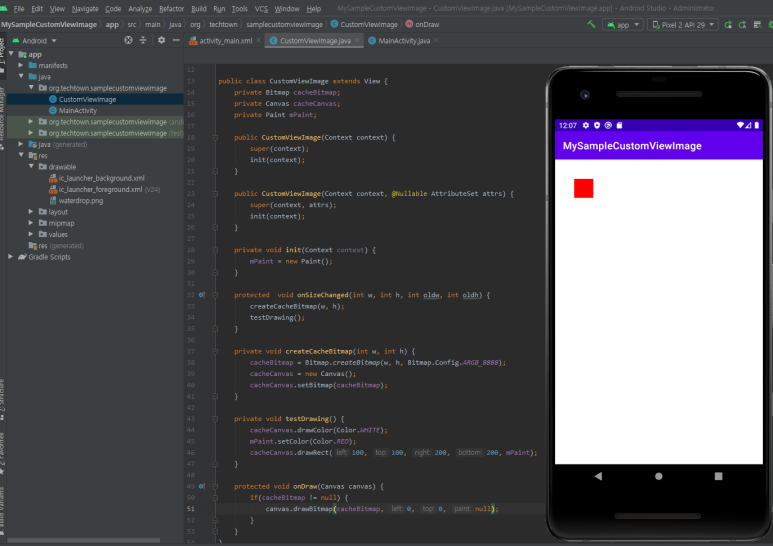
Task: Click the SD card icon in emulator status bar
Action: [620, 125]
